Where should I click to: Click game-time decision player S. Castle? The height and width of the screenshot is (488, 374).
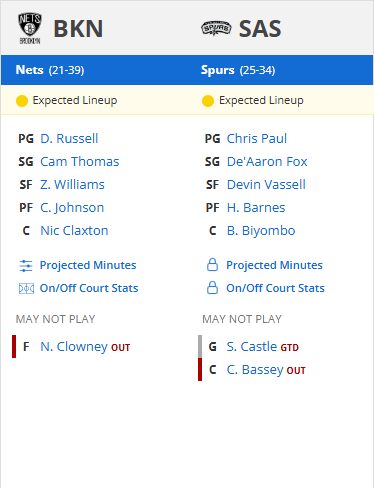tap(252, 347)
